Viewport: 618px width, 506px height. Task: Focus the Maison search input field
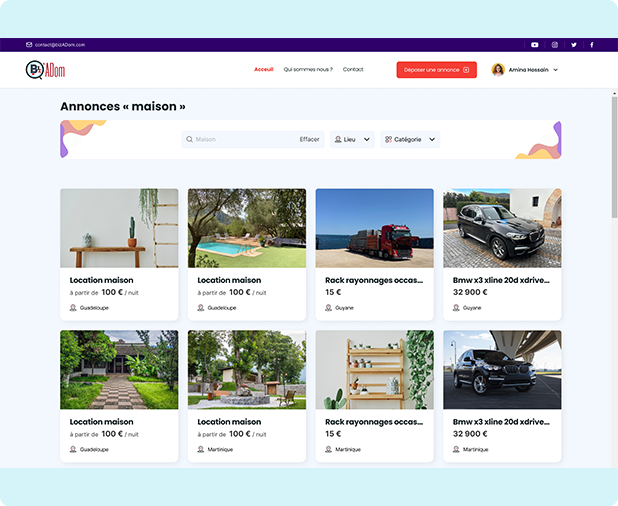tap(242, 140)
